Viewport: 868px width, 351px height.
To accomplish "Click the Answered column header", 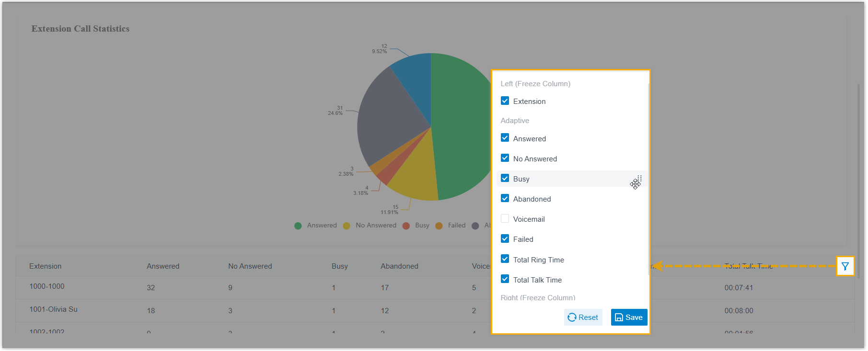I will [163, 266].
